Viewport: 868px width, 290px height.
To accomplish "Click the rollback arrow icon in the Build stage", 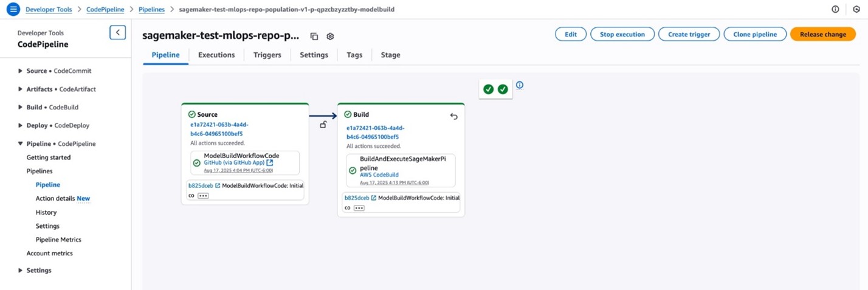I will click(453, 116).
